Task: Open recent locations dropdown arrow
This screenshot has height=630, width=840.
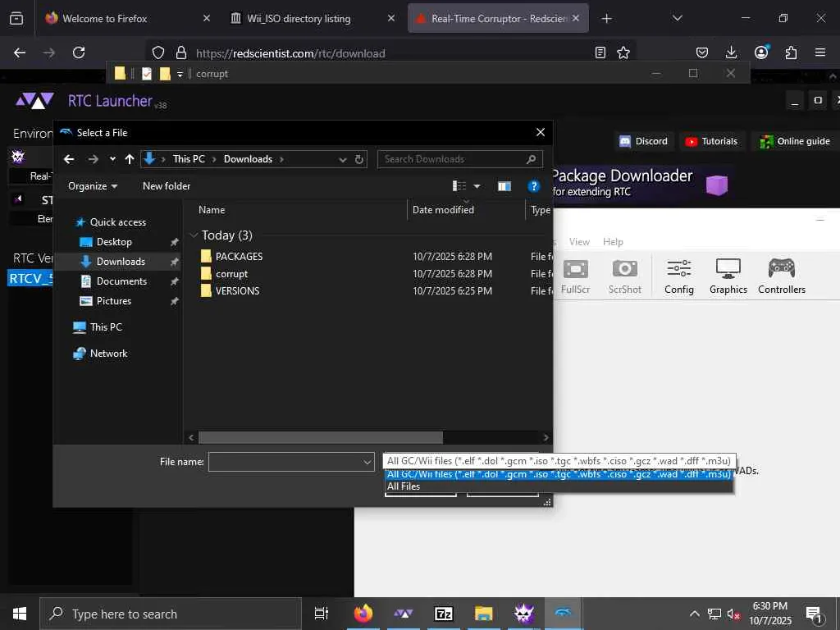Action: [x=112, y=159]
